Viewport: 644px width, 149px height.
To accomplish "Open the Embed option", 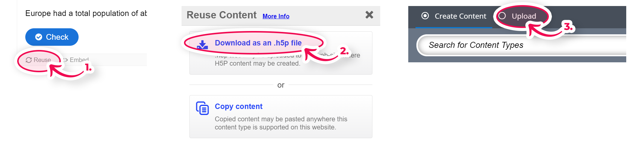I will (x=76, y=60).
